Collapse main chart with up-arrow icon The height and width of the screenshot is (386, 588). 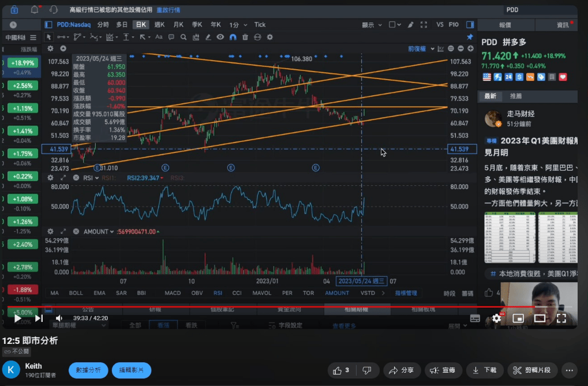point(63,48)
